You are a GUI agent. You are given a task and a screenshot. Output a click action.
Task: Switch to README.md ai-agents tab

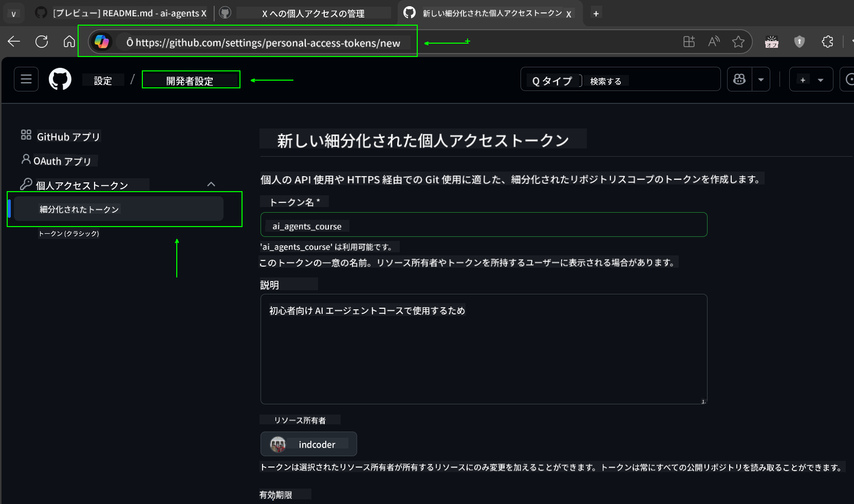(121, 13)
